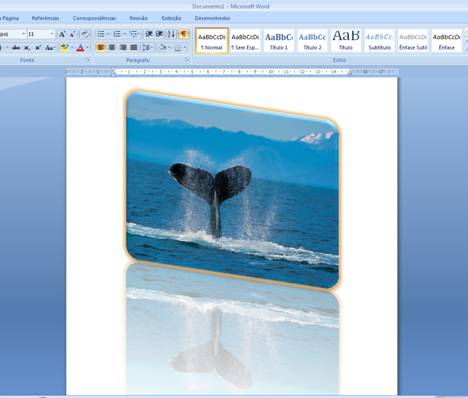468x398 pixels.
Task: Select the whale tail picture
Action: (x=232, y=190)
